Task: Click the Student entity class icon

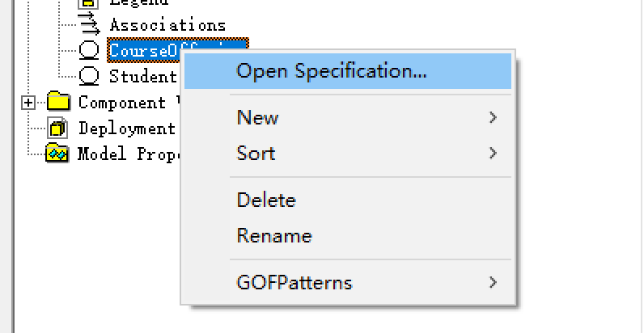Action: point(90,77)
